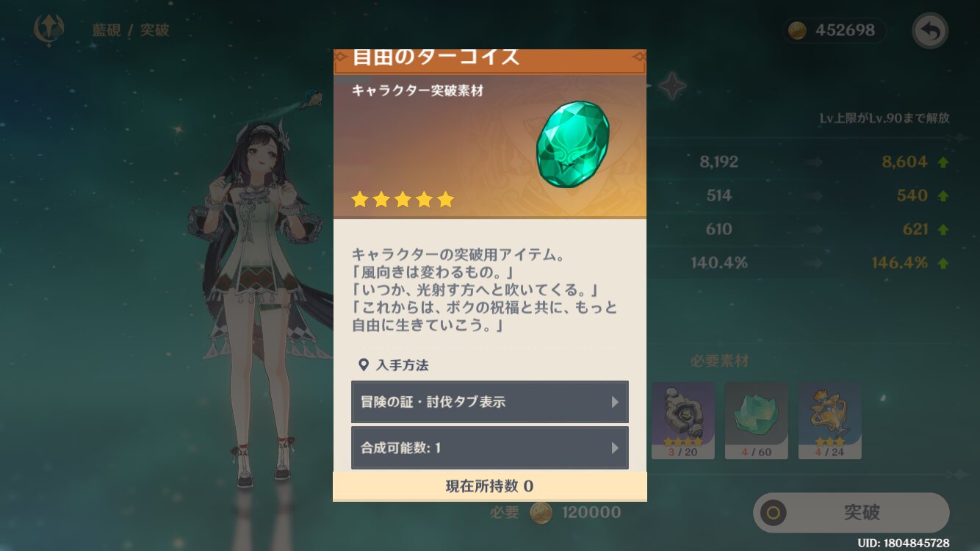
Task: Click the Mora icon next to 120000
Action: tap(541, 512)
